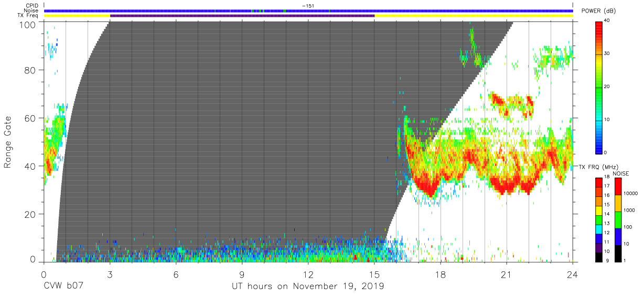Viewport: 644px width, 297px height.
Task: Click the 24 tick on the UT hours axis
Action: (x=573, y=274)
